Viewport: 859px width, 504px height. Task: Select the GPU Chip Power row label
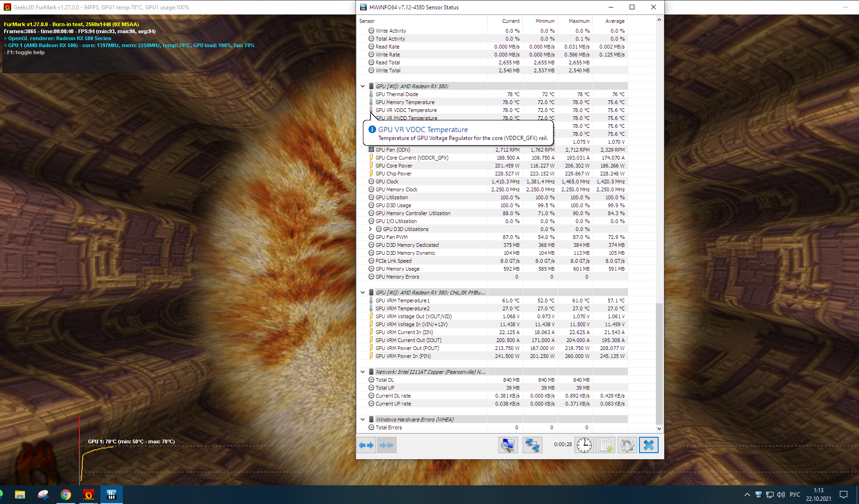tap(393, 174)
